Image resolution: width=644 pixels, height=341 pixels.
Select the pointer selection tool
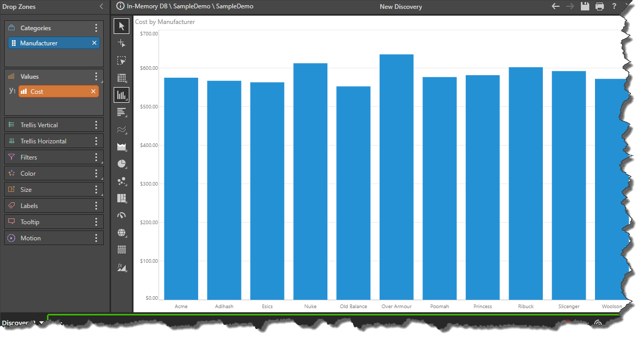pos(121,26)
